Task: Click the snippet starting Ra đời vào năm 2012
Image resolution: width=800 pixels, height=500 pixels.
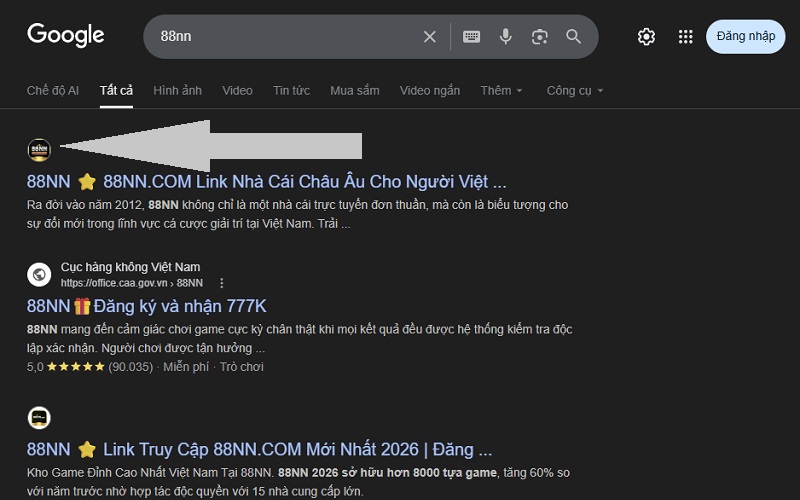Action: [297, 214]
